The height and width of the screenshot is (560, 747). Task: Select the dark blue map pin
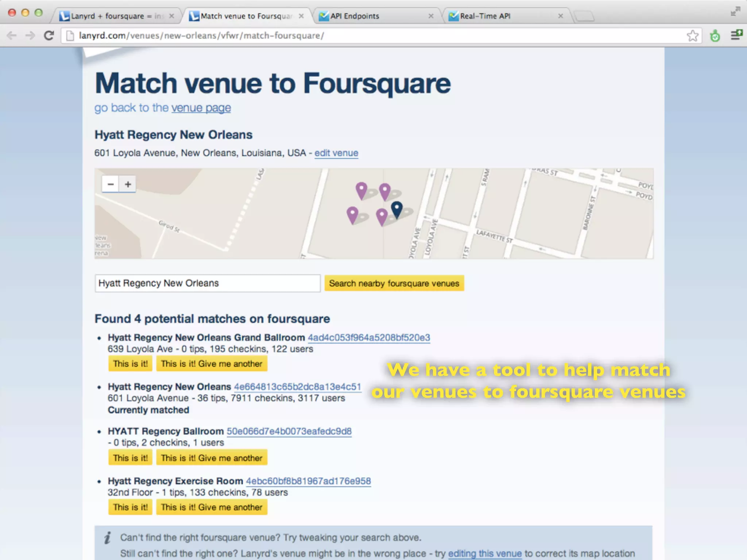(396, 210)
